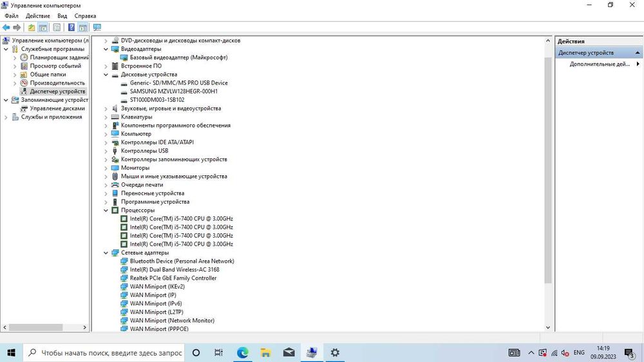Select WAN Miniport (IKEv2) adapter
The image size is (644, 362).
click(157, 287)
